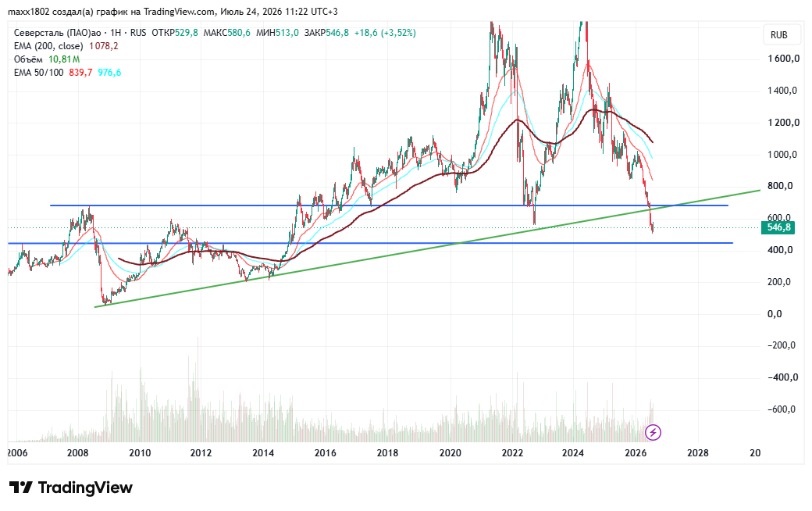Screen dimensions: 812x511
Task: Click the 1 200,0 price axis label
Action: point(784,123)
